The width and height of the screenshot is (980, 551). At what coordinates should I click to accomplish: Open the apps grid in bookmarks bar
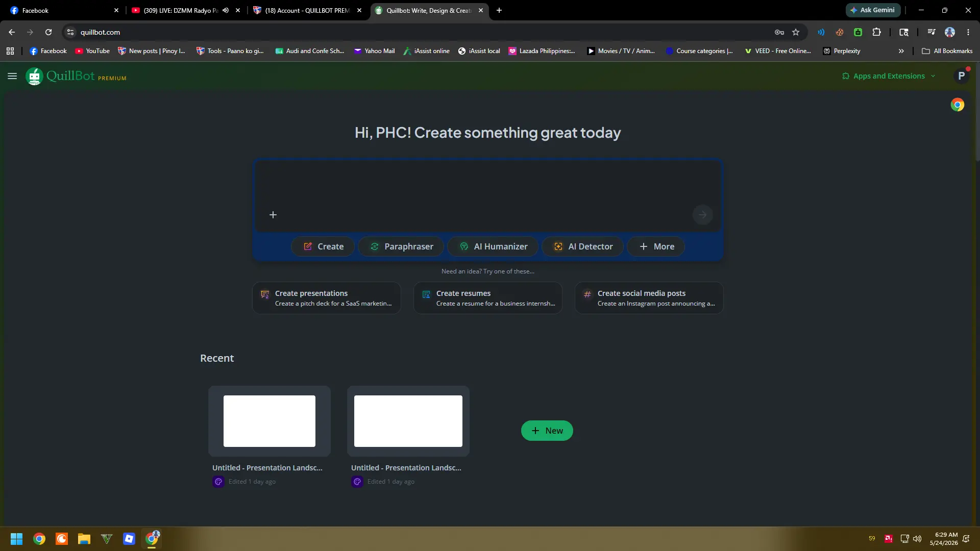coord(10,51)
